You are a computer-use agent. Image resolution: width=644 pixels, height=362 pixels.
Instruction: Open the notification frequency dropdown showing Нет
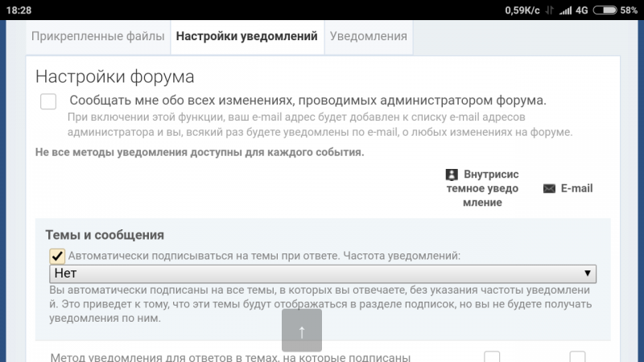click(x=323, y=274)
